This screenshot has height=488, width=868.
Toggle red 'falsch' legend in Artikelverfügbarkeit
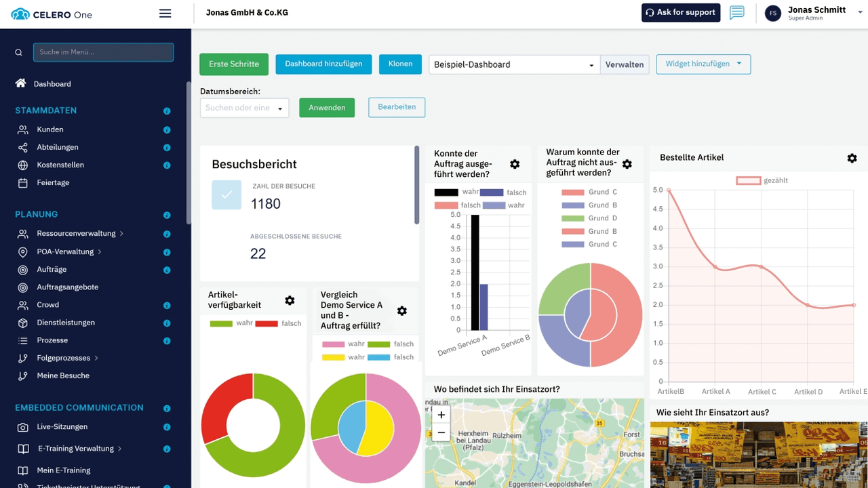(x=279, y=323)
